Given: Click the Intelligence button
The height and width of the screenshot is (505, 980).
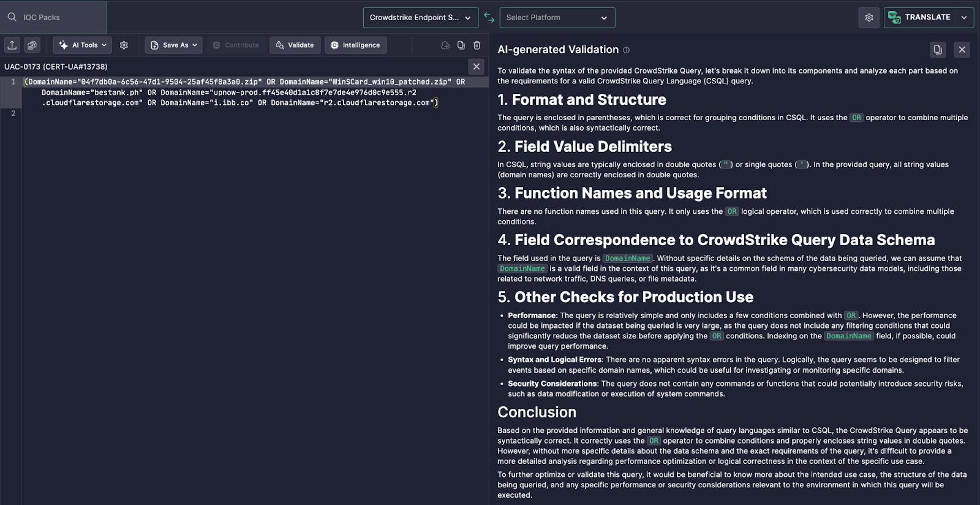Looking at the screenshot, I should coord(355,45).
